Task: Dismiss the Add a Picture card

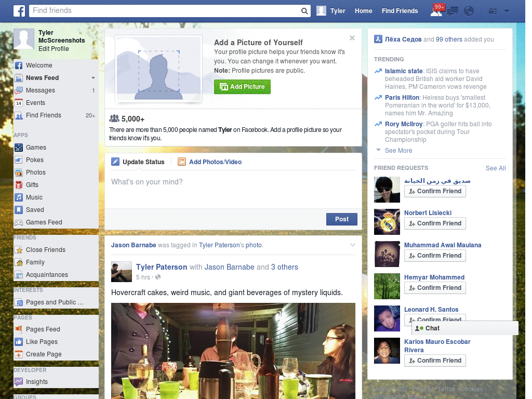Action: (x=352, y=38)
